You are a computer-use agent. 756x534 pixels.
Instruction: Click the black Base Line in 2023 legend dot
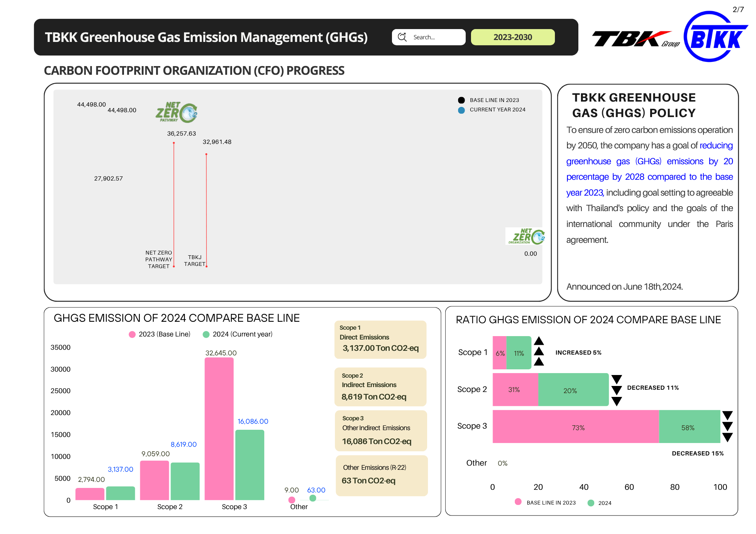(461, 100)
